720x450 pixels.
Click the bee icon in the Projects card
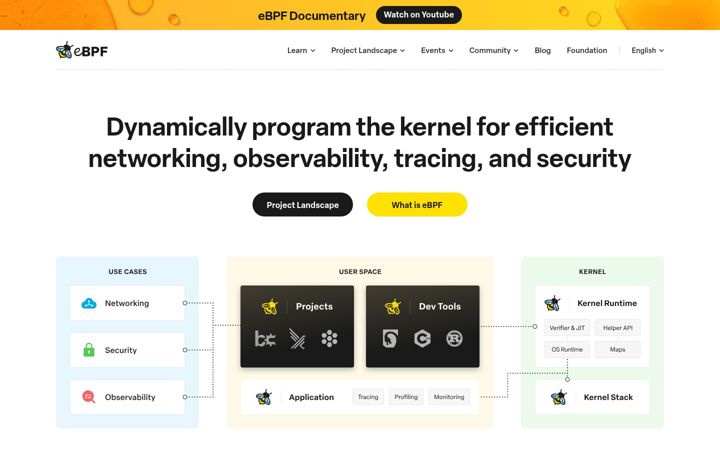click(270, 306)
